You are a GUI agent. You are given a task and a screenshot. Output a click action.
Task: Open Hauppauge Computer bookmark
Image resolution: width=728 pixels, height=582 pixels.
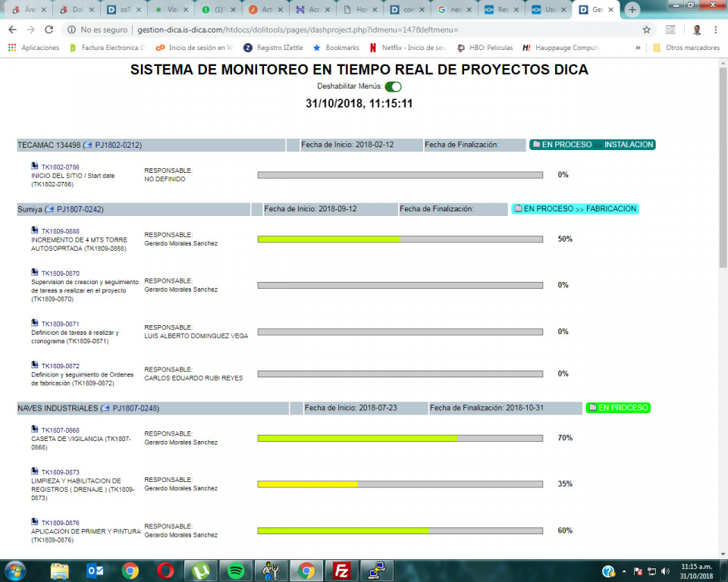561,48
